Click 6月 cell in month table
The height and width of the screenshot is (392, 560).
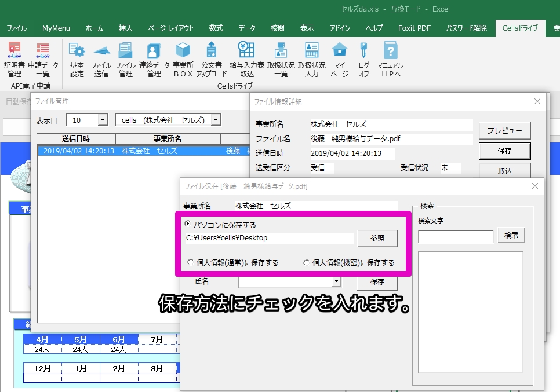[119, 339]
